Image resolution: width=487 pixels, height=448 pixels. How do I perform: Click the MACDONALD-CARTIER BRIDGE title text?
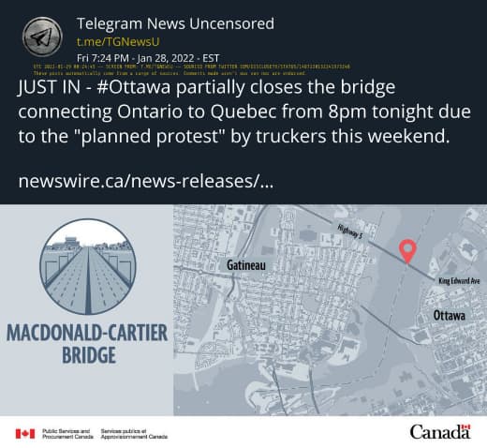tap(87, 344)
